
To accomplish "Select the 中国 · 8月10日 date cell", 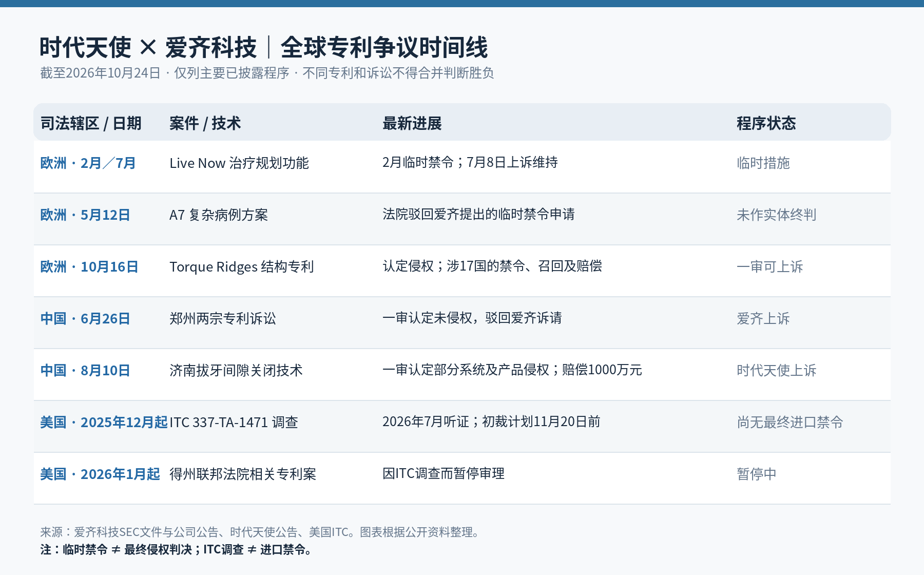I will [85, 371].
